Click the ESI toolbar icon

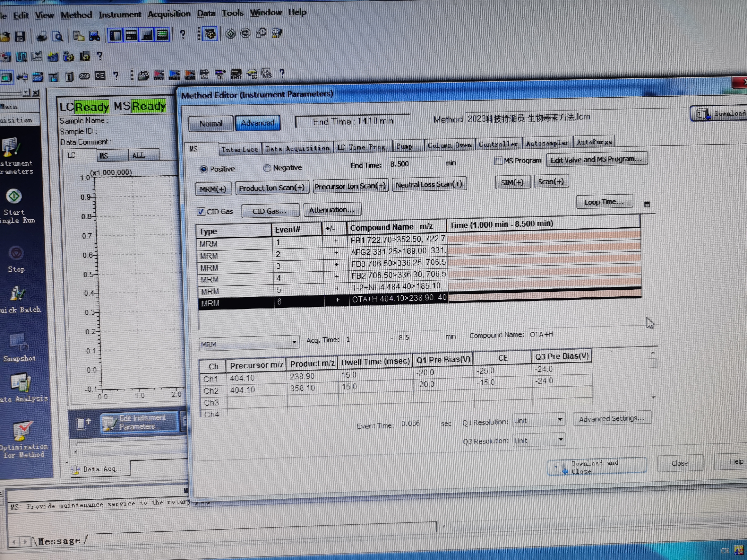pos(204,74)
